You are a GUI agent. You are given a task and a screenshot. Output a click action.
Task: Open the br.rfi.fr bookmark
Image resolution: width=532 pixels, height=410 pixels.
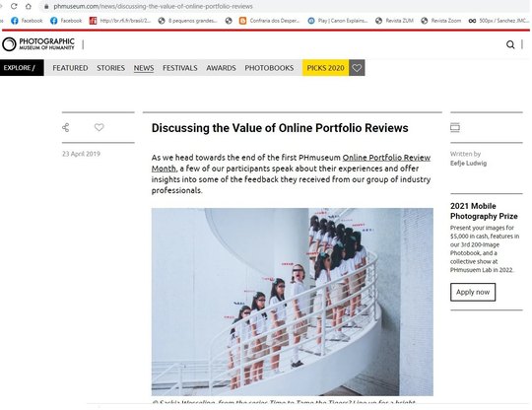[x=120, y=21]
